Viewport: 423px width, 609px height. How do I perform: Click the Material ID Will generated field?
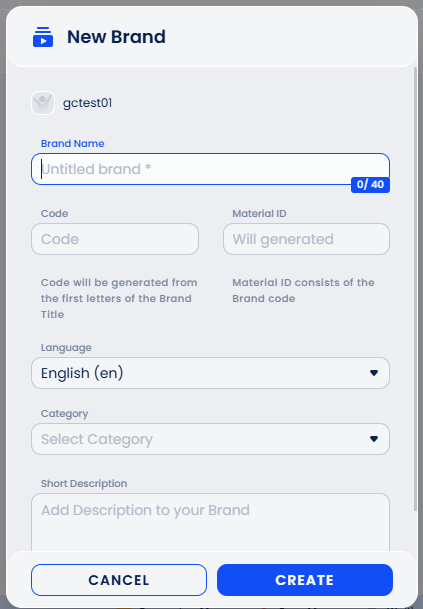pyautogui.click(x=306, y=239)
